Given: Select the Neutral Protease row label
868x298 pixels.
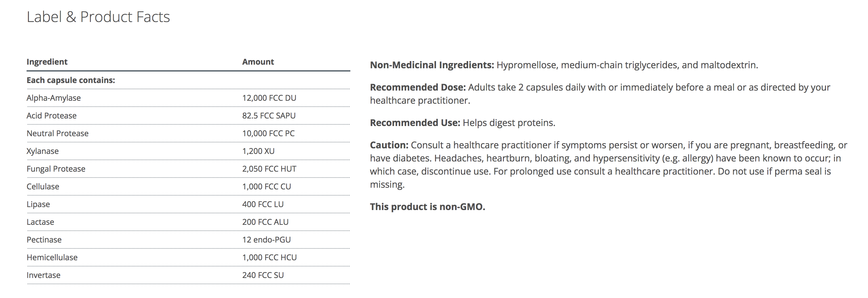Looking at the screenshot, I should click(x=57, y=134).
